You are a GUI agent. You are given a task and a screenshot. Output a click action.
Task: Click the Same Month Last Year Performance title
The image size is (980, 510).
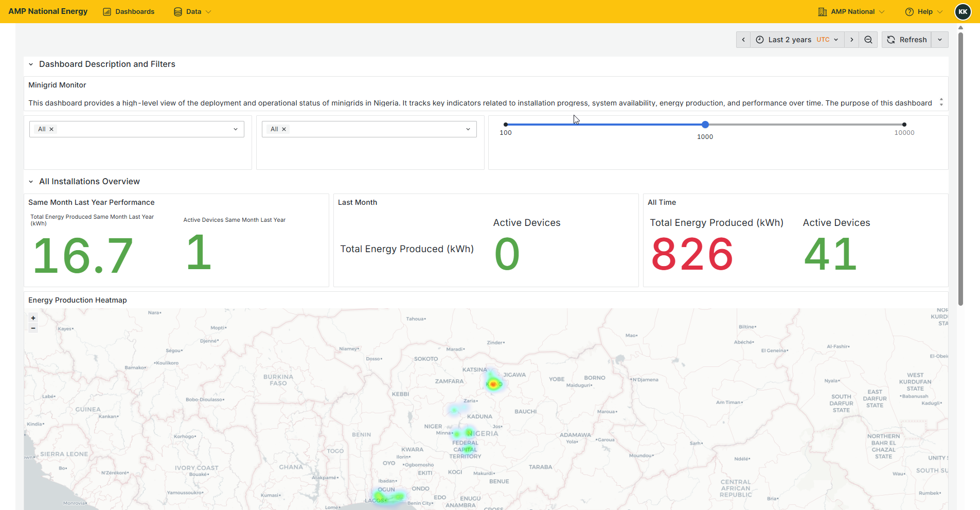[91, 202]
